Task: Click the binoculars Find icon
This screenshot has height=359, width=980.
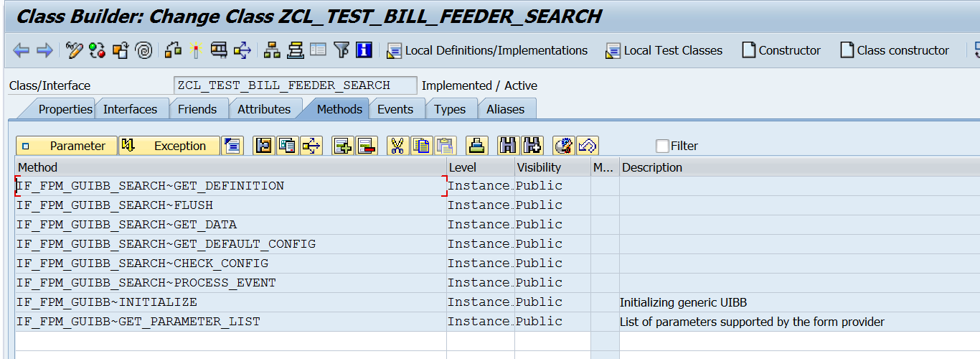Action: 509,146
